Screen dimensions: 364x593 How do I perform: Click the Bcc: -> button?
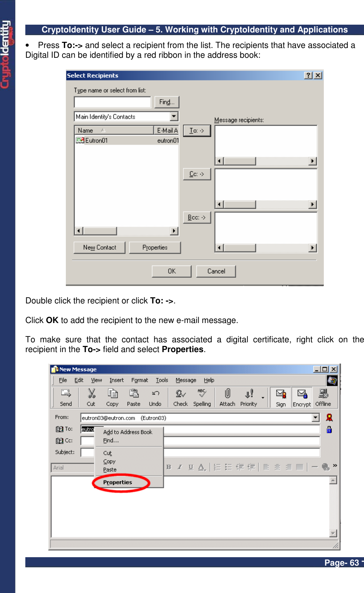coord(197,217)
